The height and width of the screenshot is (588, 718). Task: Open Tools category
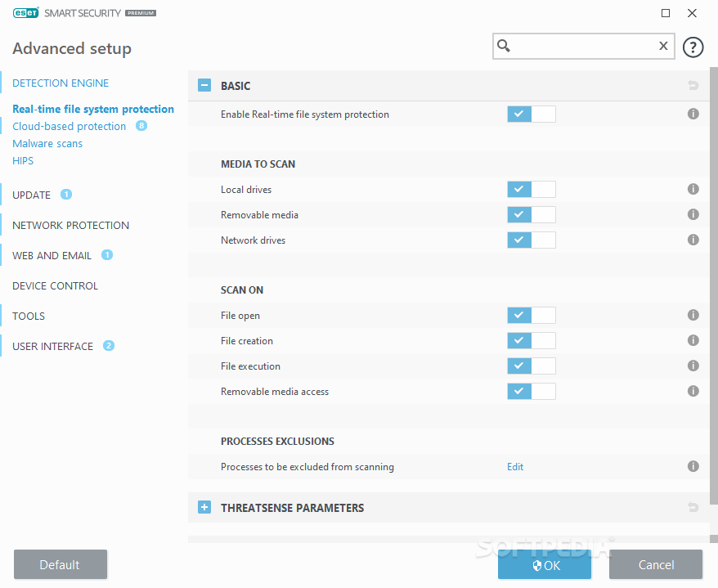tap(29, 316)
